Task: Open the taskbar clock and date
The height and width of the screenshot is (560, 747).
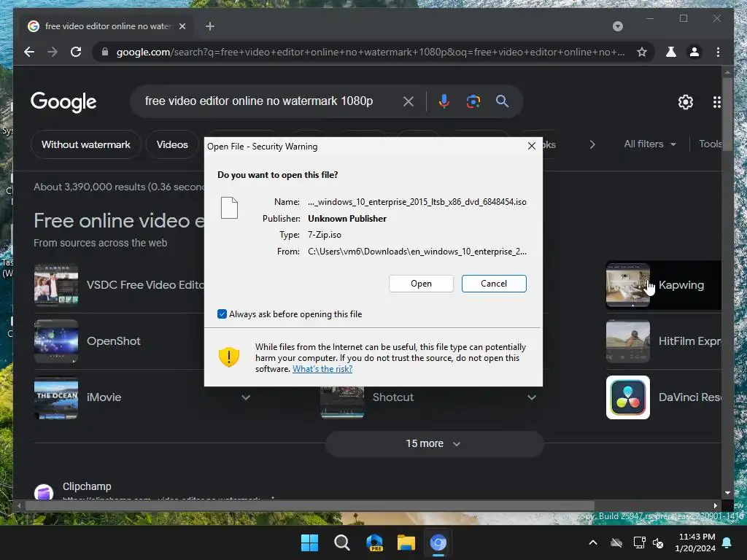Action: [x=695, y=542]
